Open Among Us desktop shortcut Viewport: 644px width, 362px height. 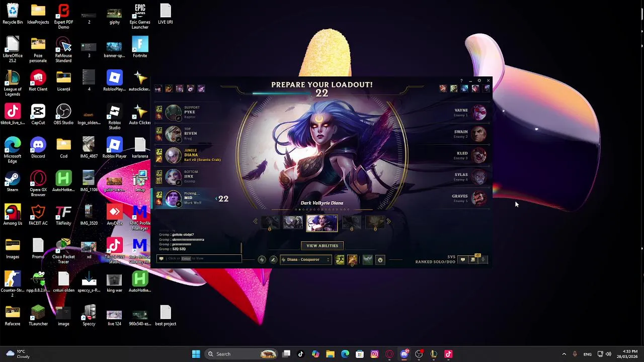coord(13,215)
